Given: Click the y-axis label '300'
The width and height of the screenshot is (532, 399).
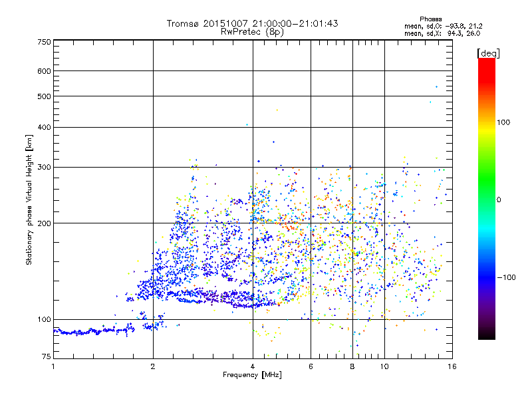Looking at the screenshot, I should [44, 168].
